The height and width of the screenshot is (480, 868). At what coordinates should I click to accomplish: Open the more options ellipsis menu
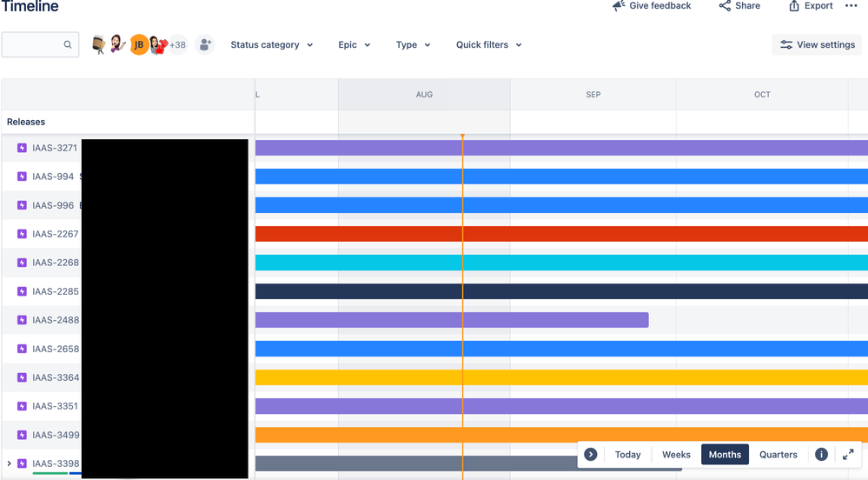851,5
